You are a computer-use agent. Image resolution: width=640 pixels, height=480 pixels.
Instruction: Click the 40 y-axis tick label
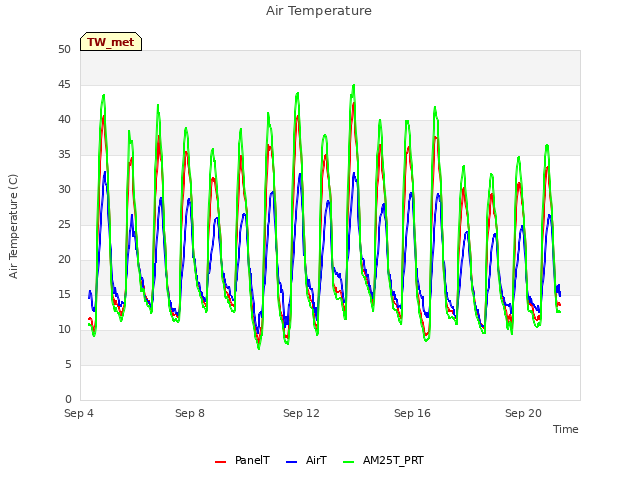coord(64,120)
